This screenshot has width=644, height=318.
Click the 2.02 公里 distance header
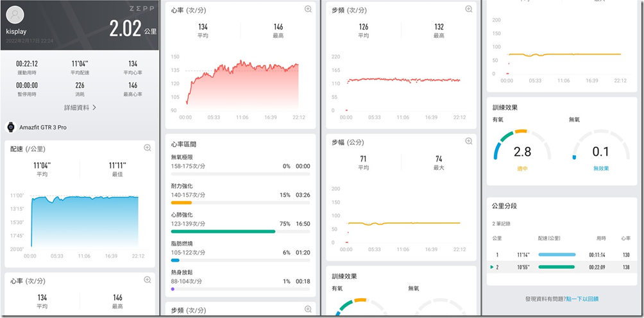[132, 29]
